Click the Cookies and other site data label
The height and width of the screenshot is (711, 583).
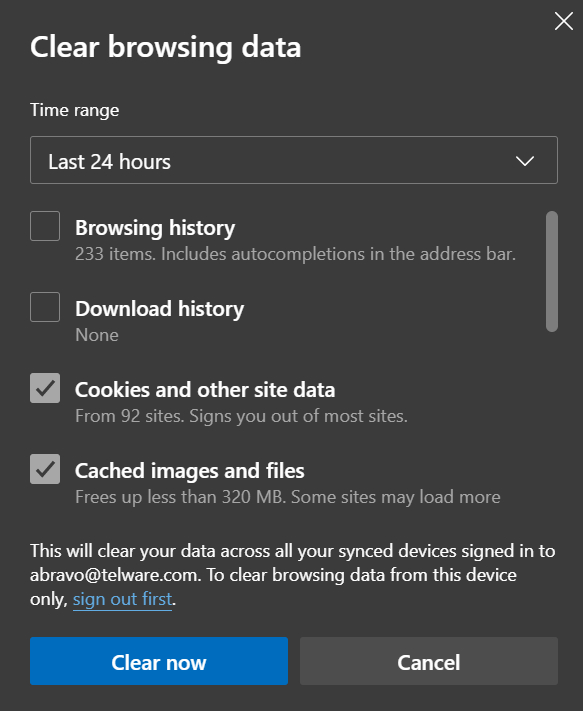(205, 390)
